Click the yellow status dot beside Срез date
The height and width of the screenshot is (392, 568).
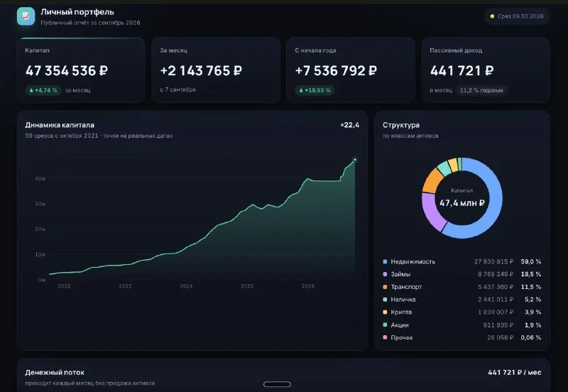(492, 16)
